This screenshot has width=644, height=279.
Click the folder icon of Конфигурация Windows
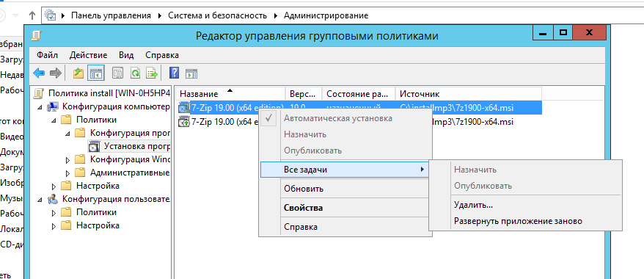[80, 159]
